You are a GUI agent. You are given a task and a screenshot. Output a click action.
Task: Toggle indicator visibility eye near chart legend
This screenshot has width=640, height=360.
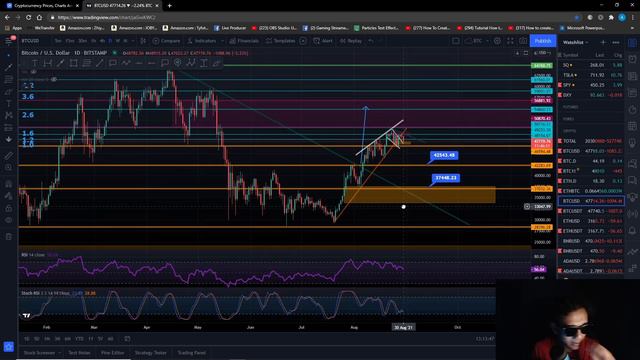pos(53,79)
